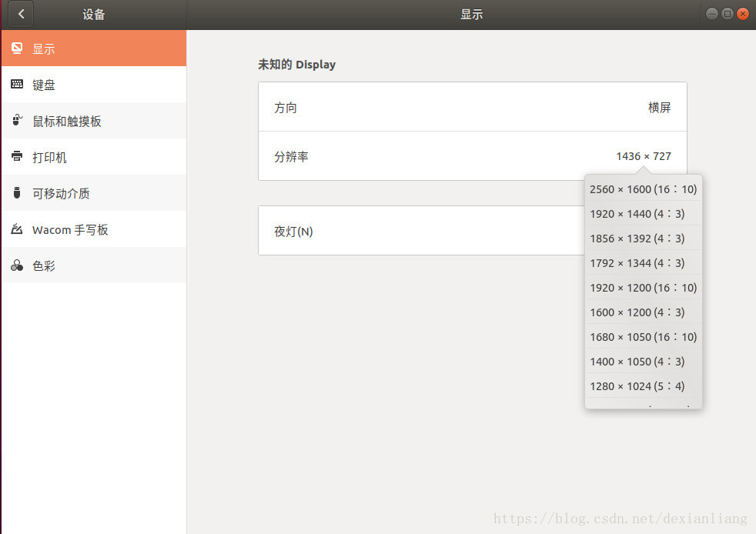Open the 打印机 settings panel
Screen dimensions: 756x534
point(94,157)
